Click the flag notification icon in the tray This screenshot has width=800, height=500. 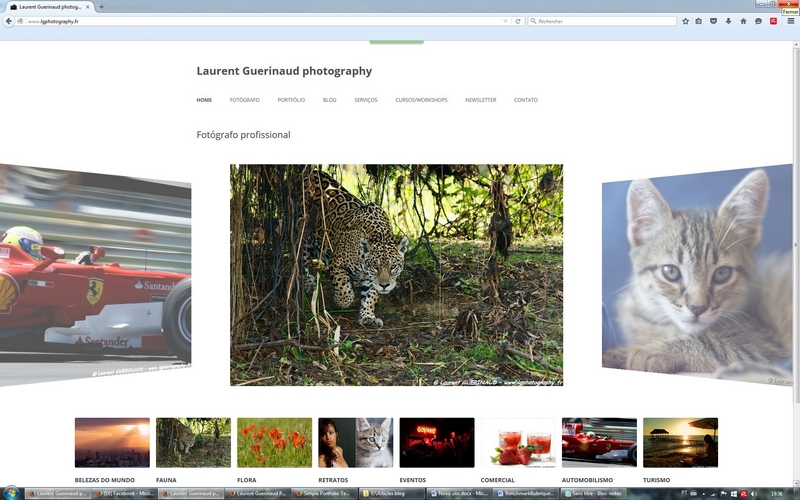coord(723,494)
